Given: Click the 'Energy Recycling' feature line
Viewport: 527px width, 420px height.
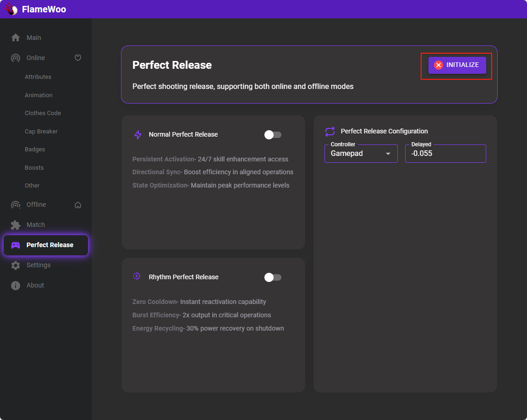Looking at the screenshot, I should [208, 329].
